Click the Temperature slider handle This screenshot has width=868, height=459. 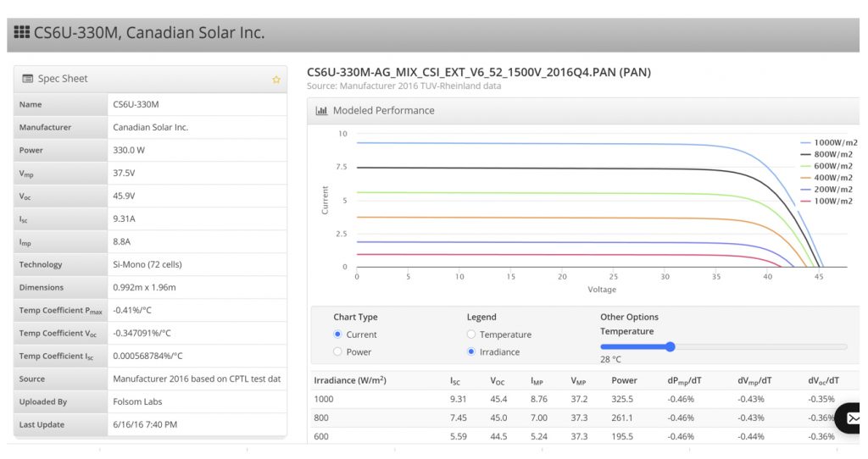[670, 346]
